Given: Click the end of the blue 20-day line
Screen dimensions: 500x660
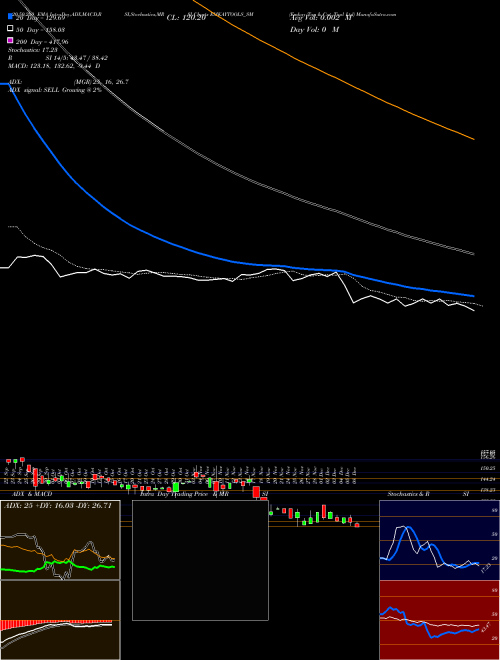Looking at the screenshot, I should pos(473,296).
